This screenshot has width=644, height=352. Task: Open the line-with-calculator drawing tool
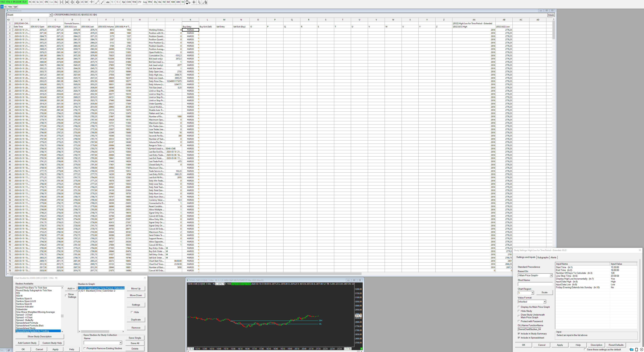click(x=205, y=2)
